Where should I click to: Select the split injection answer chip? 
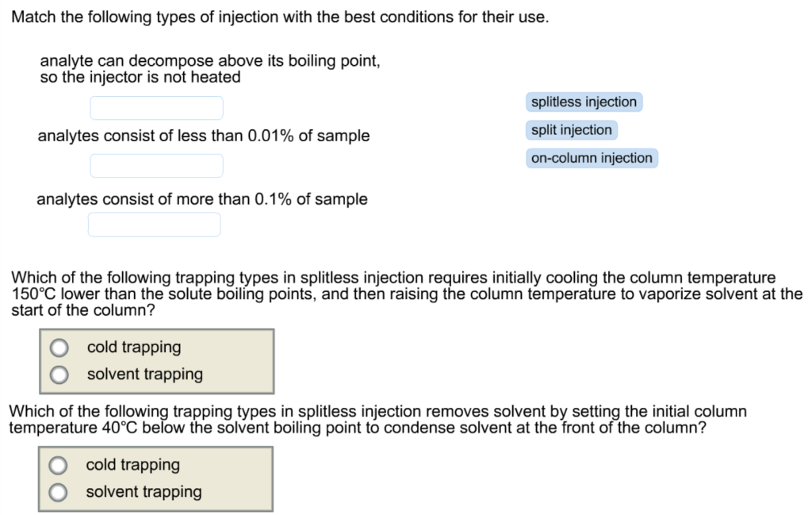point(571,129)
